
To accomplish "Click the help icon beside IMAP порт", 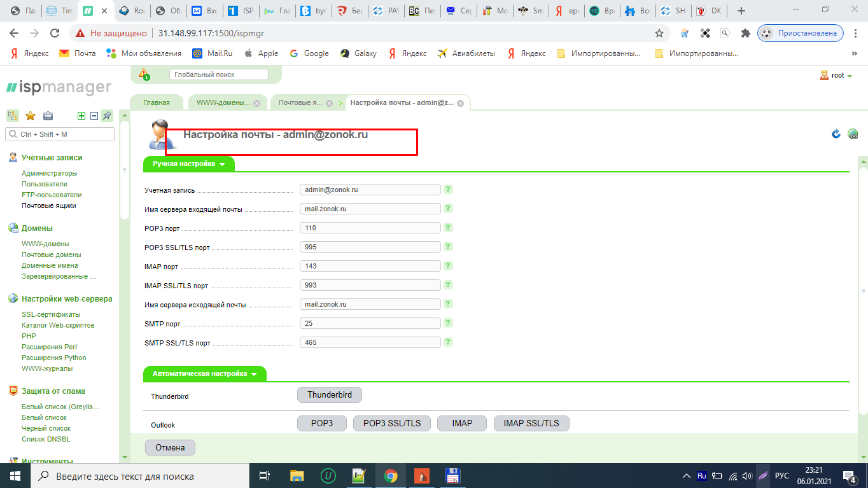I will (x=448, y=266).
